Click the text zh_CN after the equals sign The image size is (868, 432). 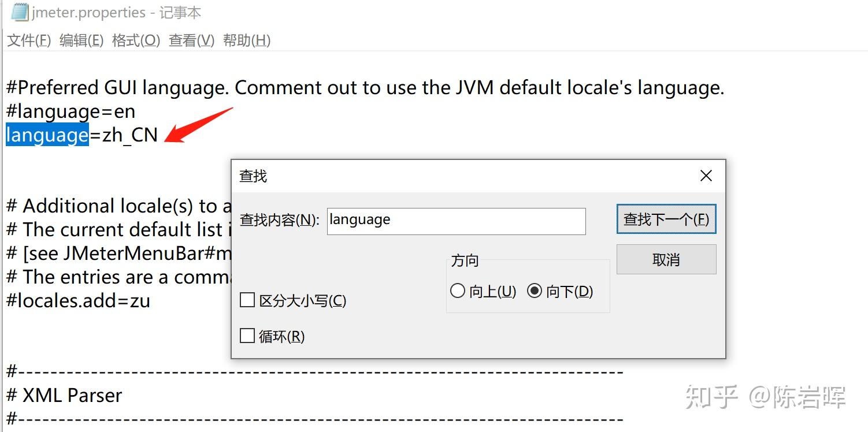coord(128,135)
